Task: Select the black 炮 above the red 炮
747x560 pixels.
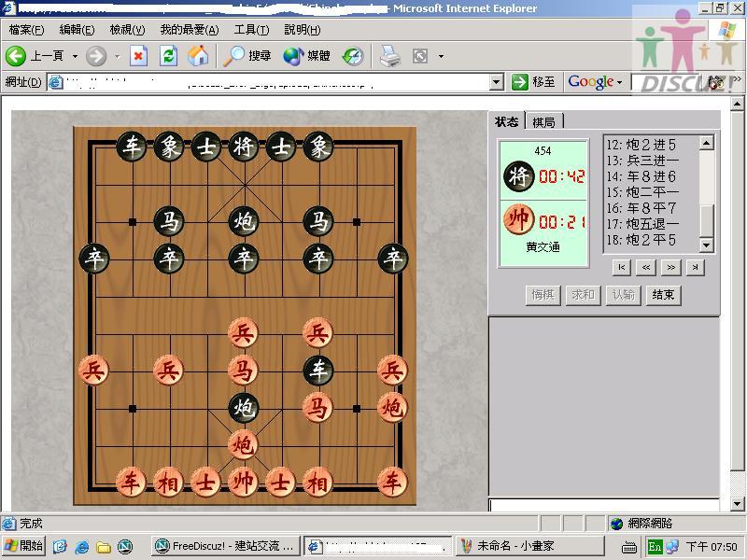Action: [243, 408]
